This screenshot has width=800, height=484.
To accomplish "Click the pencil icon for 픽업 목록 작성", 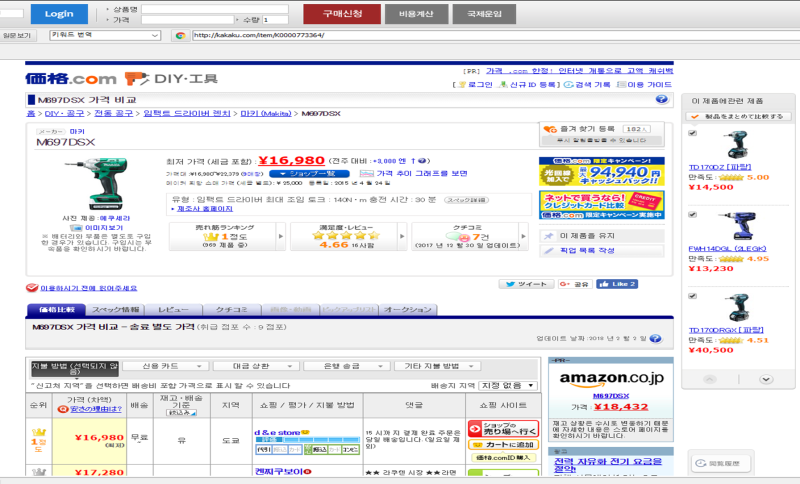I will (x=548, y=251).
